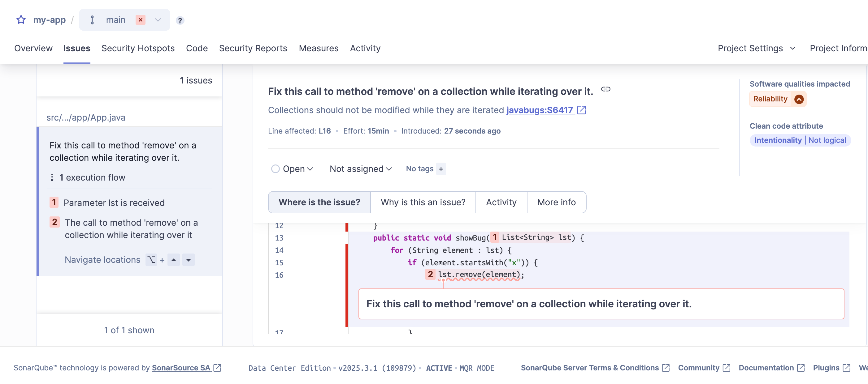This screenshot has width=868, height=384.
Task: Open the javabugs:S6417 rule link
Action: [540, 110]
